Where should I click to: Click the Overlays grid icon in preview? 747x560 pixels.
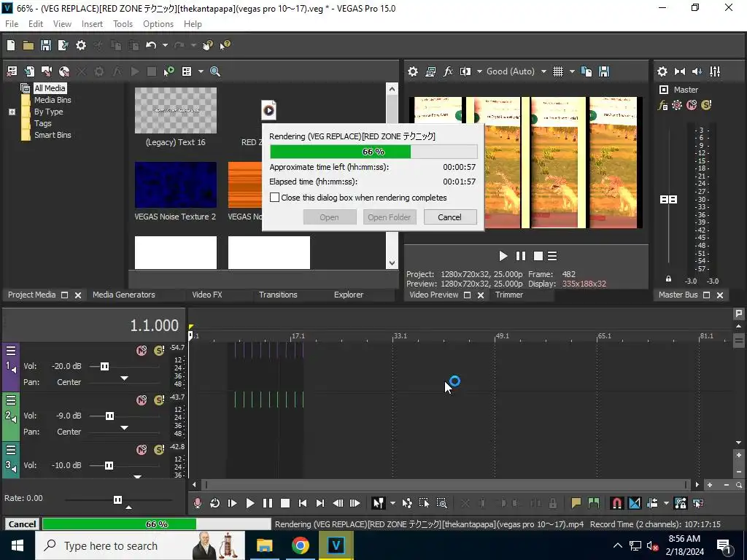(558, 71)
